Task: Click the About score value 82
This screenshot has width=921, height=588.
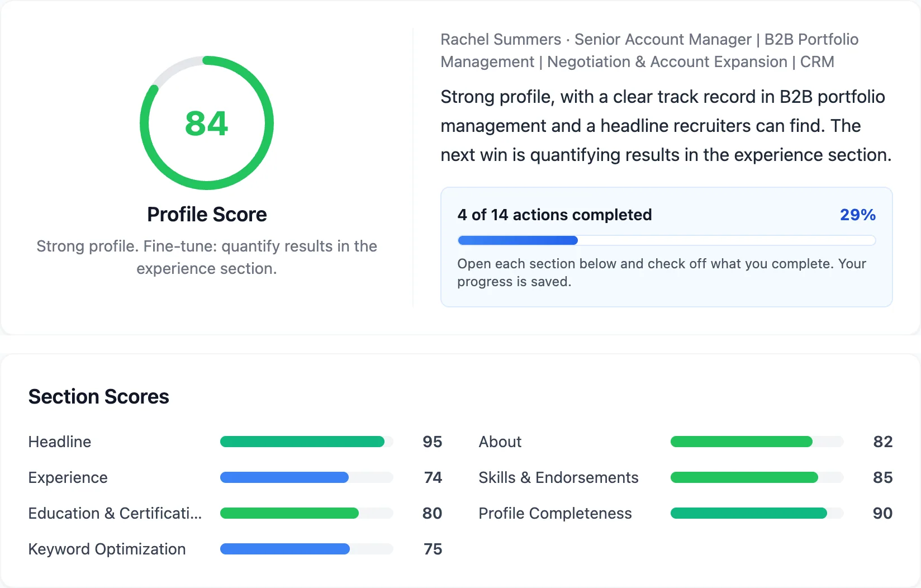Action: [882, 442]
